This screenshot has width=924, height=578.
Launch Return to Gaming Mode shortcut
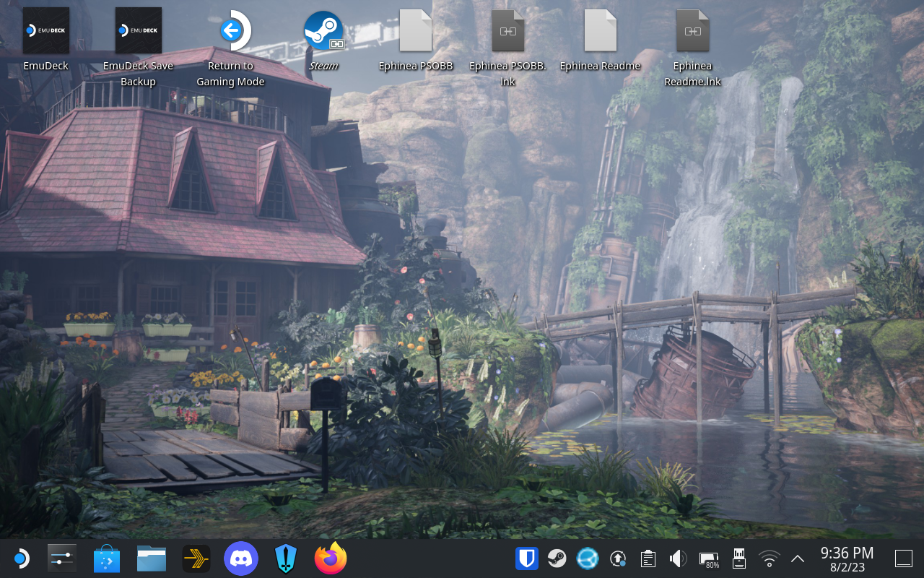point(231,31)
